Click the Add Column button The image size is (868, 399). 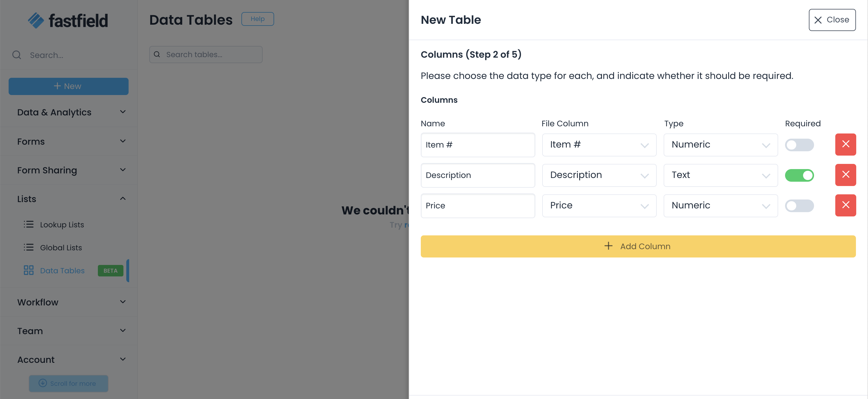pos(638,246)
